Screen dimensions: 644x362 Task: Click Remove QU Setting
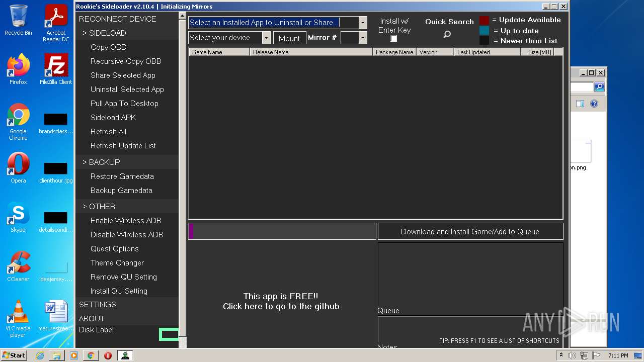pyautogui.click(x=124, y=277)
